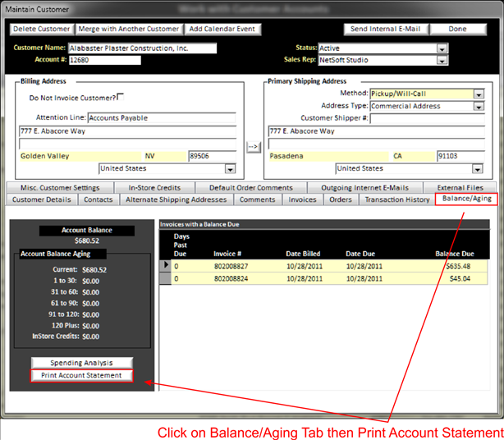Edit shipping state CA field
Screen dimensions: 504x440
point(414,156)
